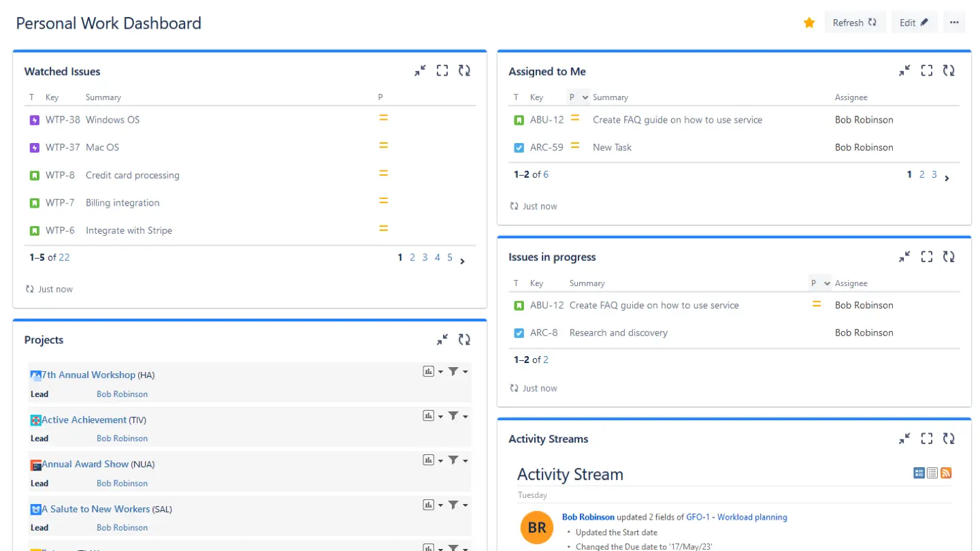This screenshot has width=980, height=551.
Task: Click the Edit button in the top bar
Action: click(x=914, y=22)
